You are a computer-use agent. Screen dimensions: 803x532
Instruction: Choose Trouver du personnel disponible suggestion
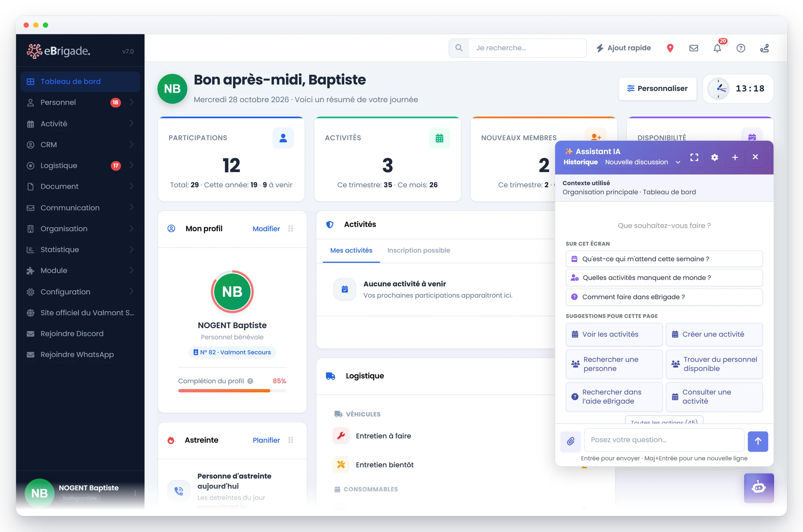click(x=714, y=364)
